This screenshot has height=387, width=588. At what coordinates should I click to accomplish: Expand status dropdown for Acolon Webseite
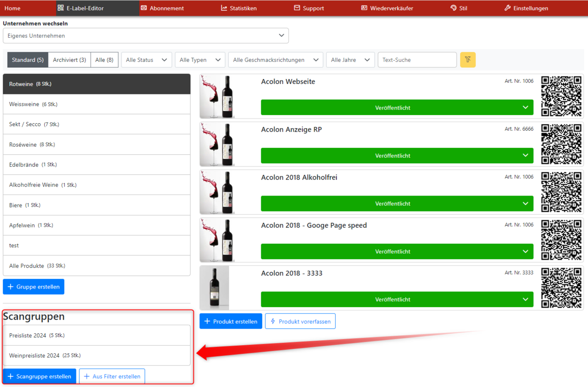tap(397, 108)
